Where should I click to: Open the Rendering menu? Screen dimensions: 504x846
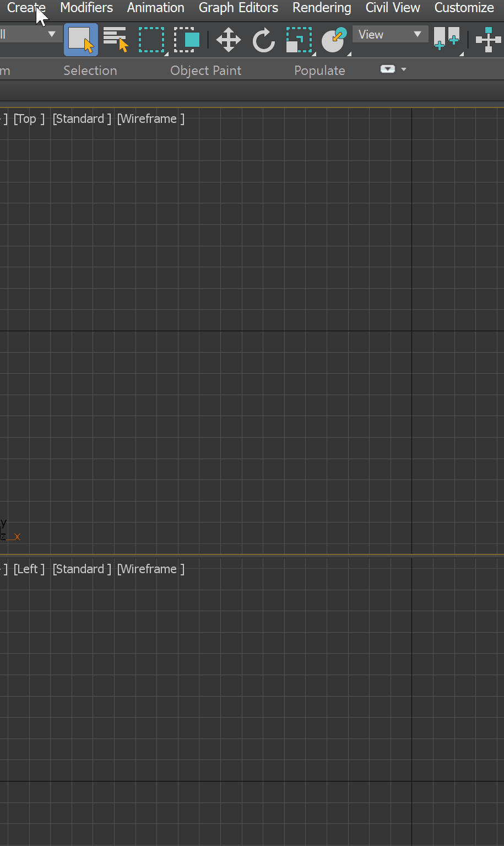point(322,8)
